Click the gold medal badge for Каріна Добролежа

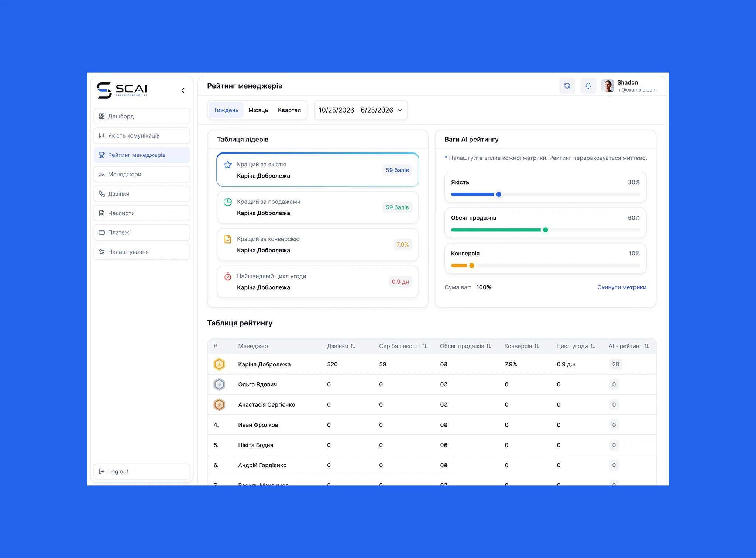point(219,364)
